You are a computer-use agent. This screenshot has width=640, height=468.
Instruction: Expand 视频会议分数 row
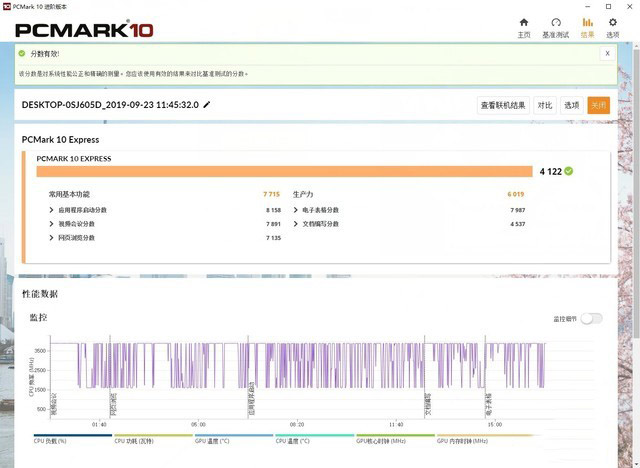coord(51,224)
